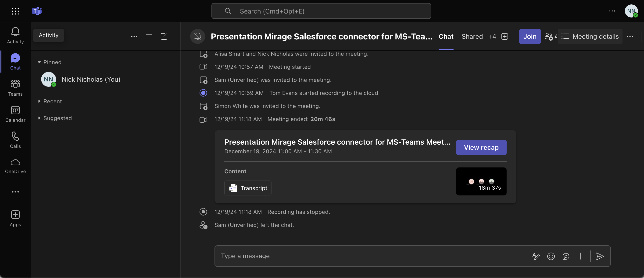
Task: Send the message with arrow icon
Action: pos(600,256)
